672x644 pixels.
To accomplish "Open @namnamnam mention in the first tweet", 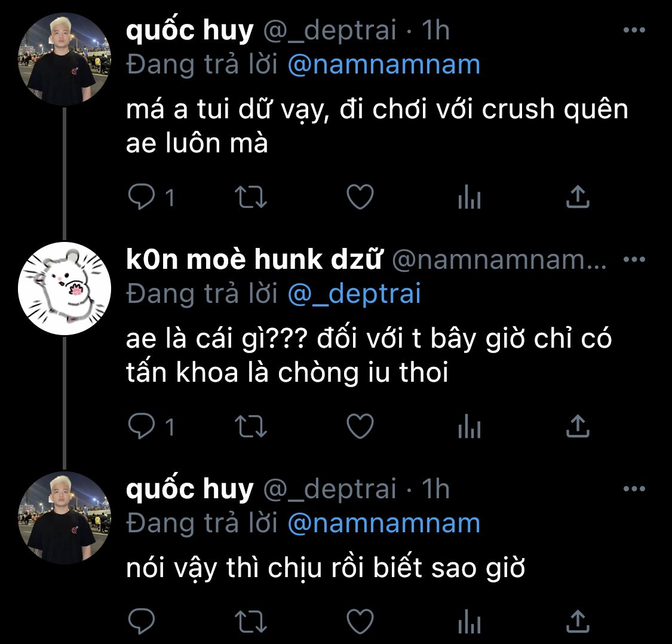I will pos(383,65).
